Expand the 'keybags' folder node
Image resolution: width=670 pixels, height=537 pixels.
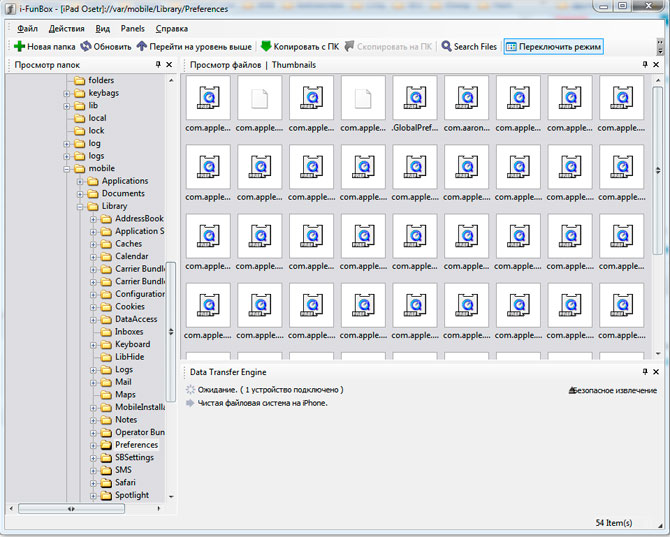click(x=68, y=93)
